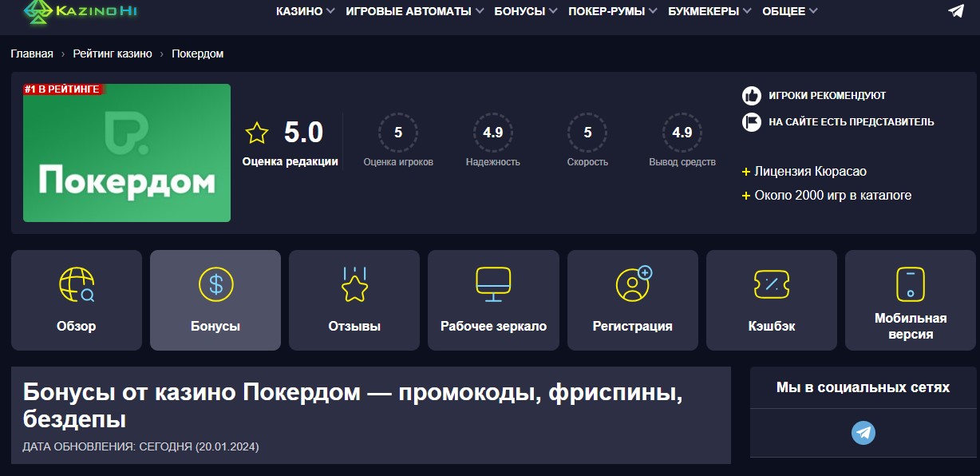
Task: Open the Telegram icon in the header
Action: coord(956,11)
